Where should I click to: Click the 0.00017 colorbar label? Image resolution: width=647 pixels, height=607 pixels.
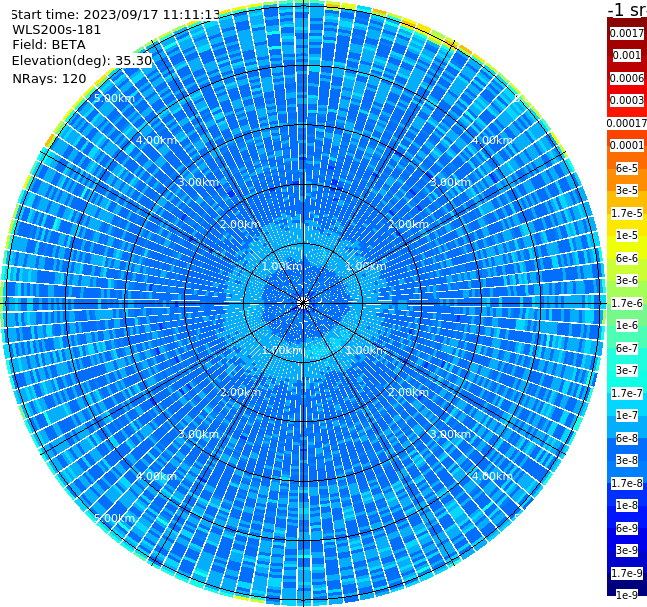pos(627,123)
